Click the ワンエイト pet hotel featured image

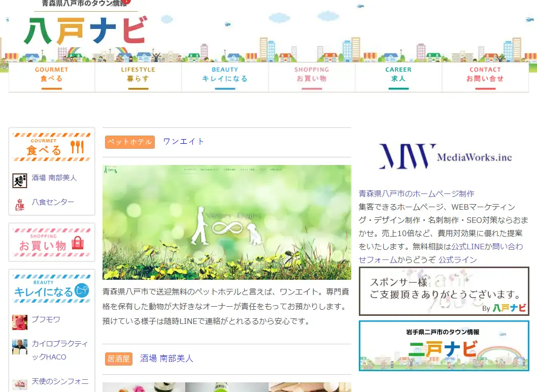(227, 222)
